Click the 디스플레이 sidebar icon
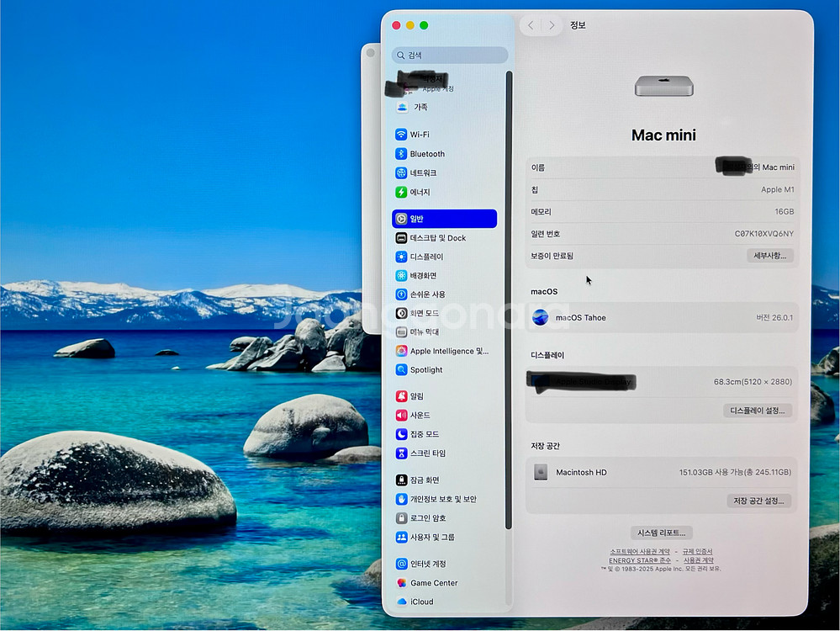This screenshot has width=840, height=631. point(401,257)
